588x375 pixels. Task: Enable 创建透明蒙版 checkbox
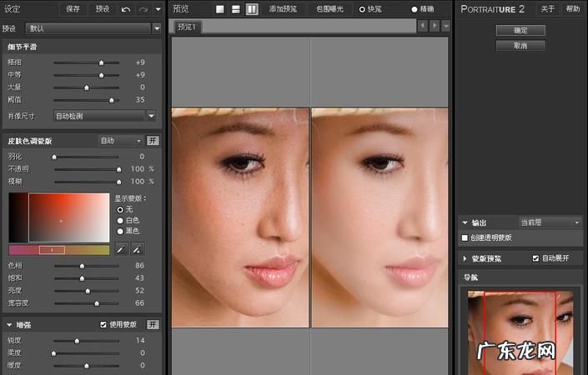465,237
